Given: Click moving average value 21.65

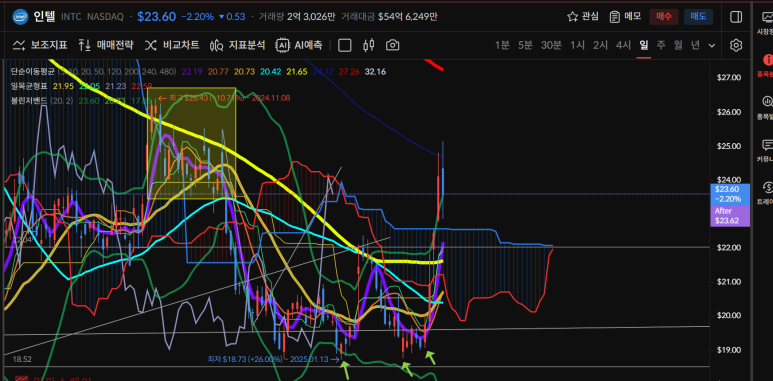Looking at the screenshot, I should (297, 72).
